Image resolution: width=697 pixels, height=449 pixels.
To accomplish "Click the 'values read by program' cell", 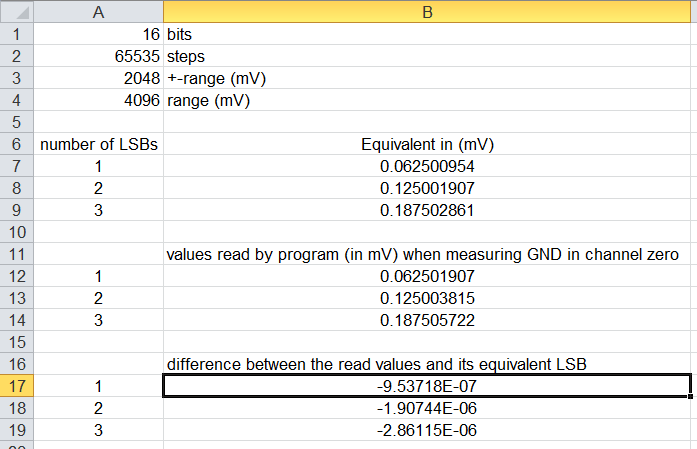I will point(427,254).
